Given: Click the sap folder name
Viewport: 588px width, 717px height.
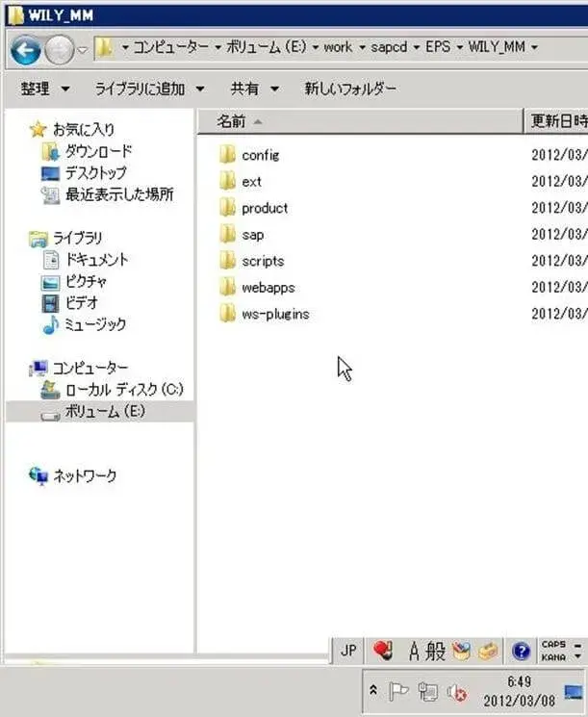Looking at the screenshot, I should pyautogui.click(x=252, y=235).
